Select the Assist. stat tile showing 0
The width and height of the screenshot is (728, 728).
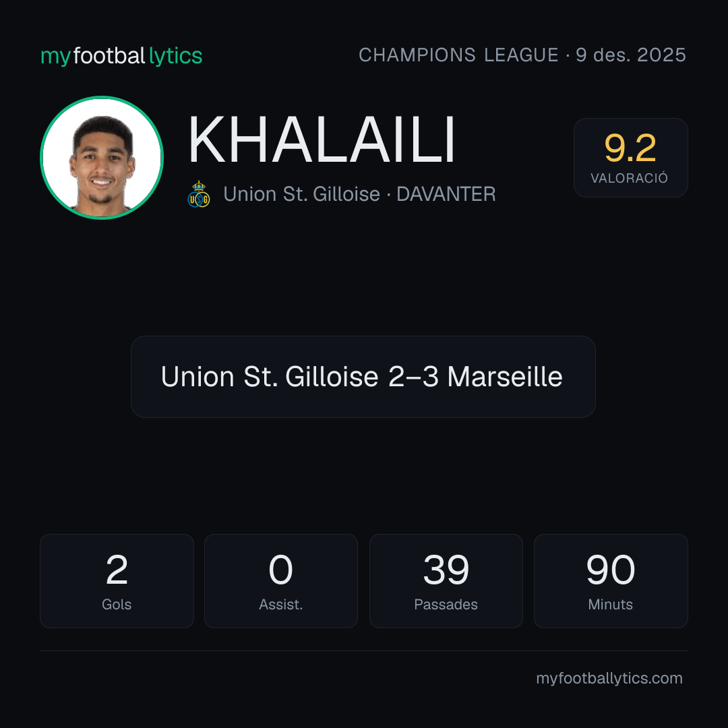[x=281, y=581]
